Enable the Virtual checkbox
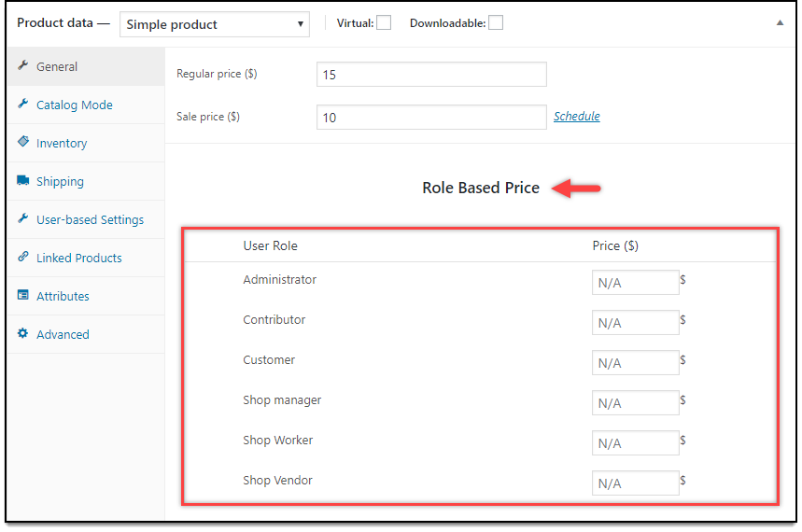This screenshot has height=532, width=802. click(384, 23)
